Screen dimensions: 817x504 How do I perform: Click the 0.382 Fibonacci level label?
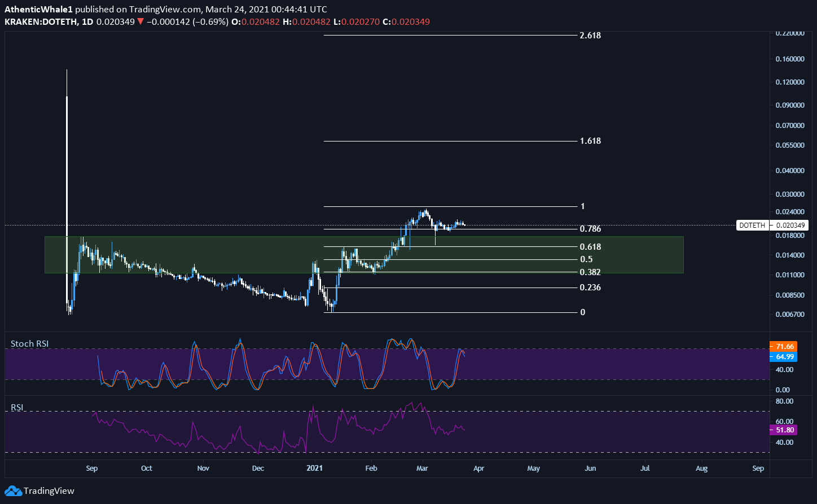590,272
